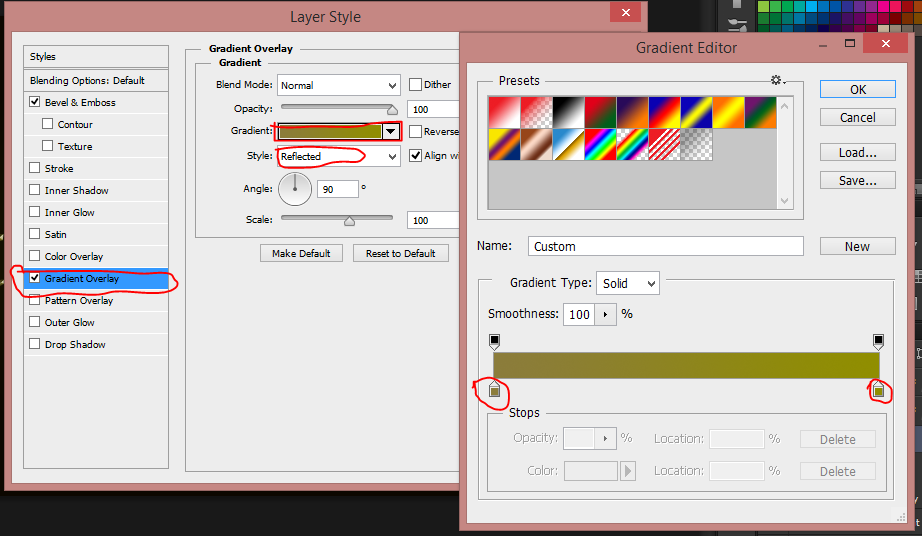Click the olive gradient preview bar

coord(686,365)
